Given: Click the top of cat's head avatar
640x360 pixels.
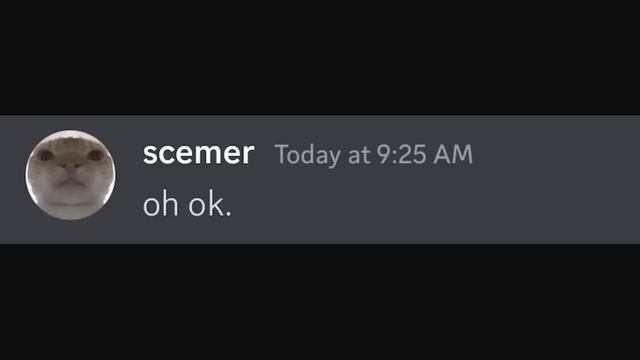Looking at the screenshot, I should coord(70,138).
